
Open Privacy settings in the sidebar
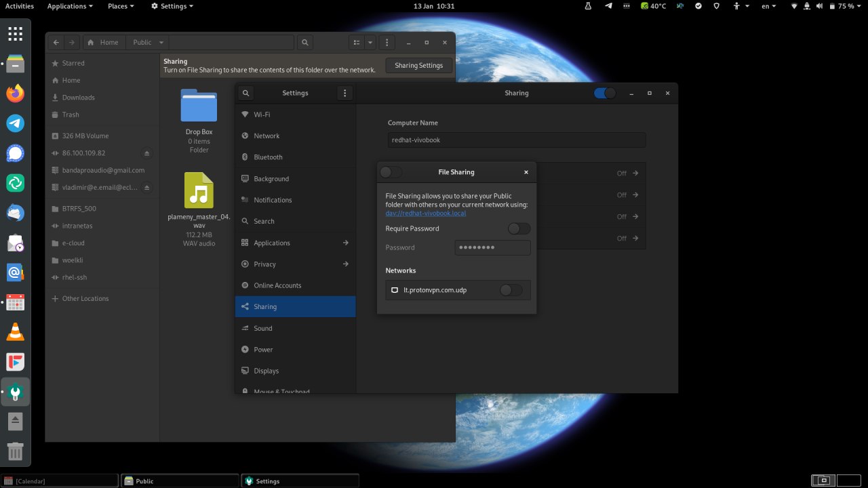[295, 264]
